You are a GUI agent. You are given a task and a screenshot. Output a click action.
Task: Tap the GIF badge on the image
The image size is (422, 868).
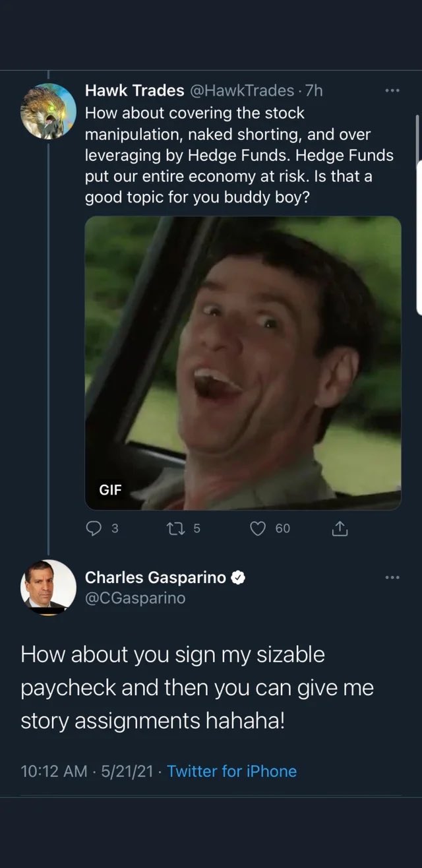pyautogui.click(x=110, y=490)
